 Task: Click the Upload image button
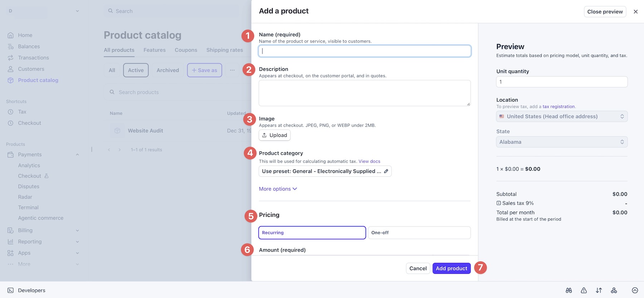(274, 135)
